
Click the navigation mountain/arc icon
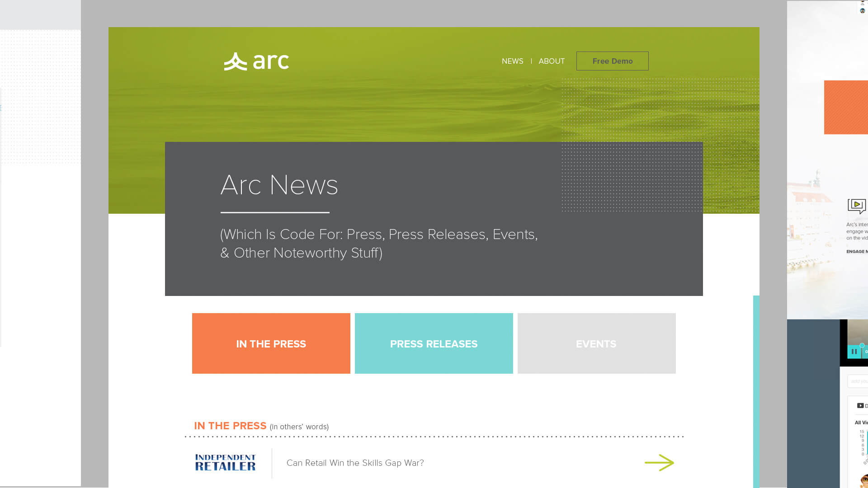coord(235,61)
